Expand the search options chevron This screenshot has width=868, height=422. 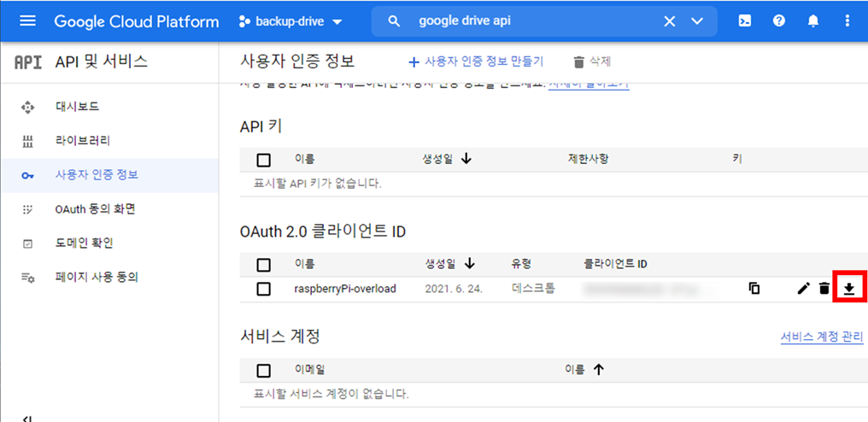click(697, 21)
